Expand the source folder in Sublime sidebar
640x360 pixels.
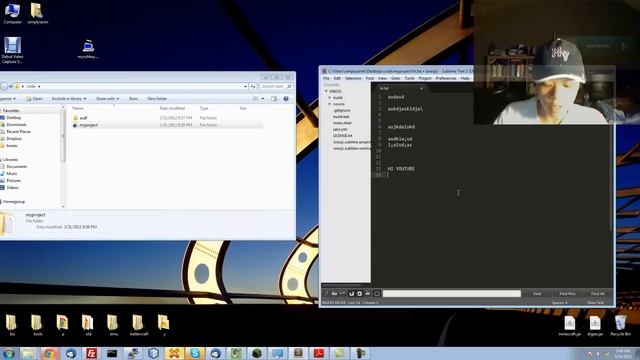(x=330, y=104)
